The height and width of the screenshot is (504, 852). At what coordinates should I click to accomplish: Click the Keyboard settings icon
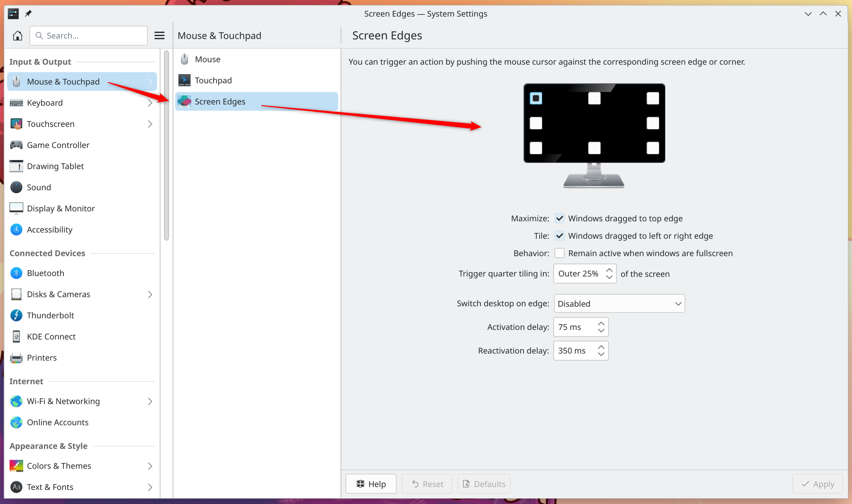16,102
